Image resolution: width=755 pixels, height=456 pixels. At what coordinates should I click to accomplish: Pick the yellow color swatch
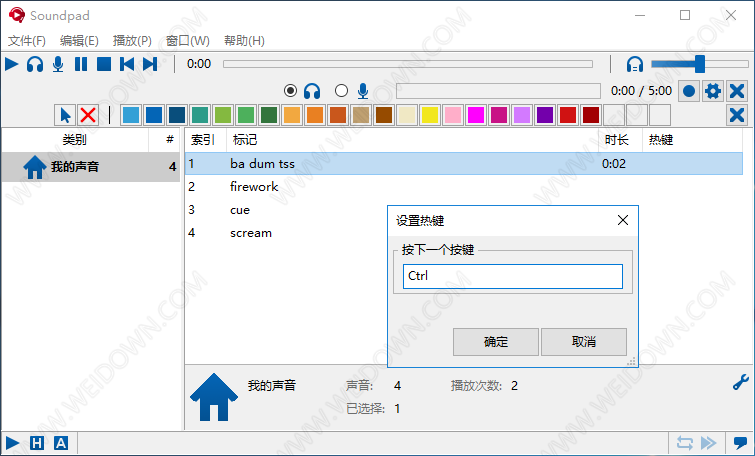pyautogui.click(x=430, y=115)
